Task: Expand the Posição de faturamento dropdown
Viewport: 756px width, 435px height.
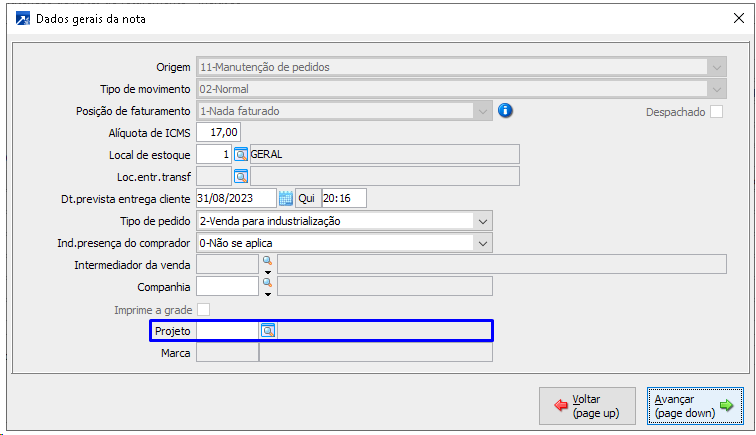Action: point(483,111)
